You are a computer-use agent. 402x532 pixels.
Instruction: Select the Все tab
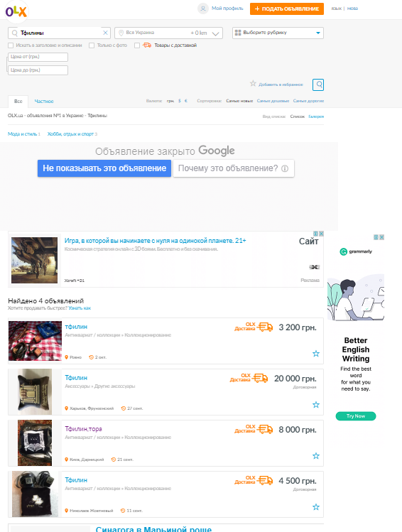point(18,101)
